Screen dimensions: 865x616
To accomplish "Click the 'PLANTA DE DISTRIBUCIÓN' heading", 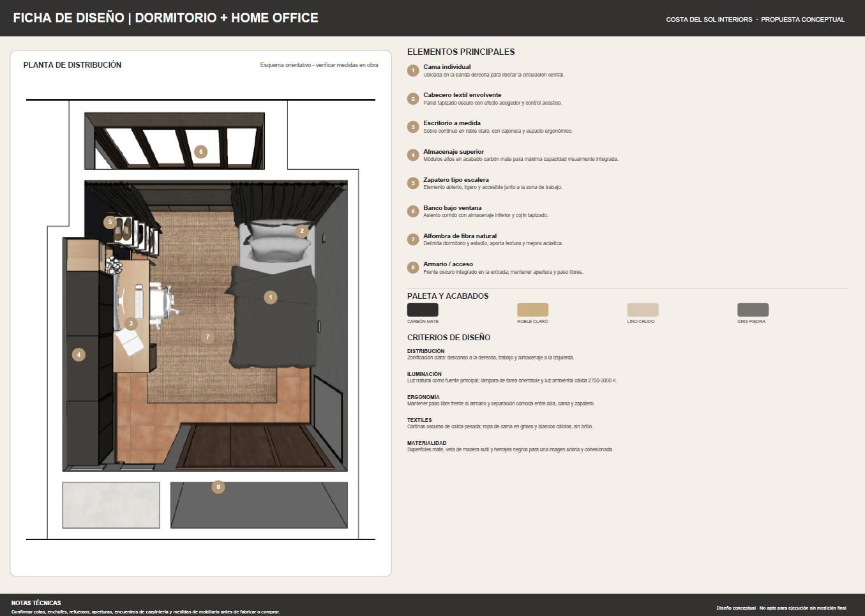I will click(72, 64).
